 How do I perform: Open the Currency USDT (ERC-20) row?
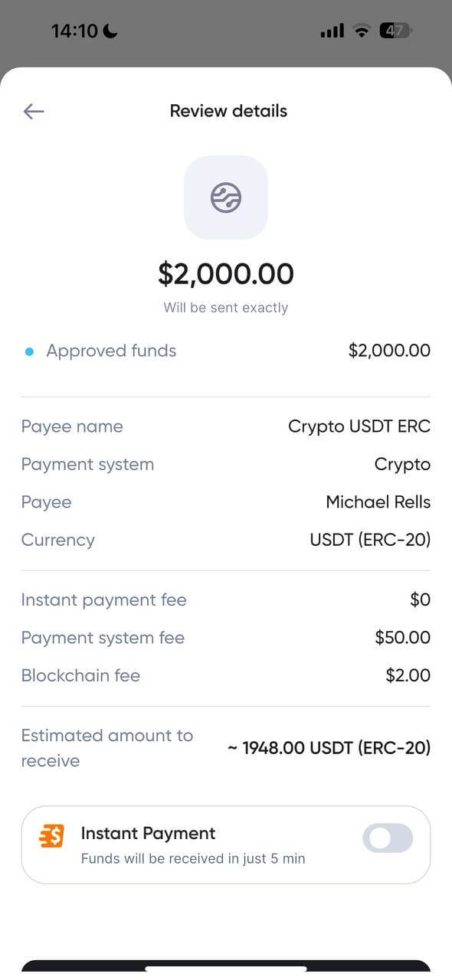pyautogui.click(x=226, y=540)
